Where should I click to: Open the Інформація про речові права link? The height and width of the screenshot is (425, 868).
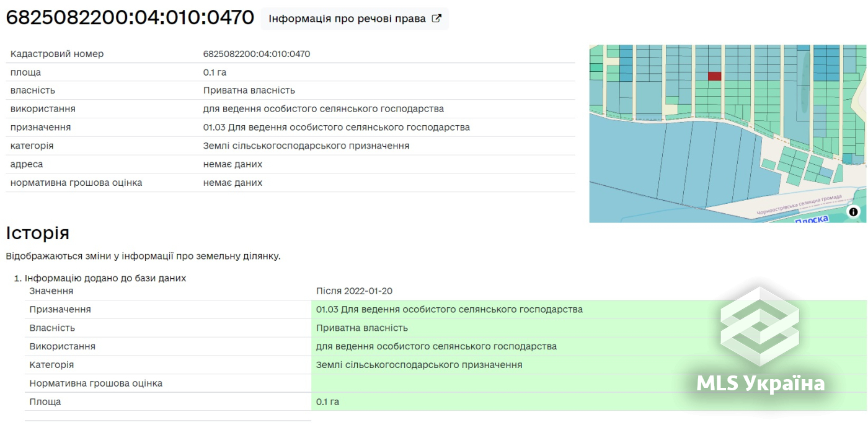coord(354,19)
